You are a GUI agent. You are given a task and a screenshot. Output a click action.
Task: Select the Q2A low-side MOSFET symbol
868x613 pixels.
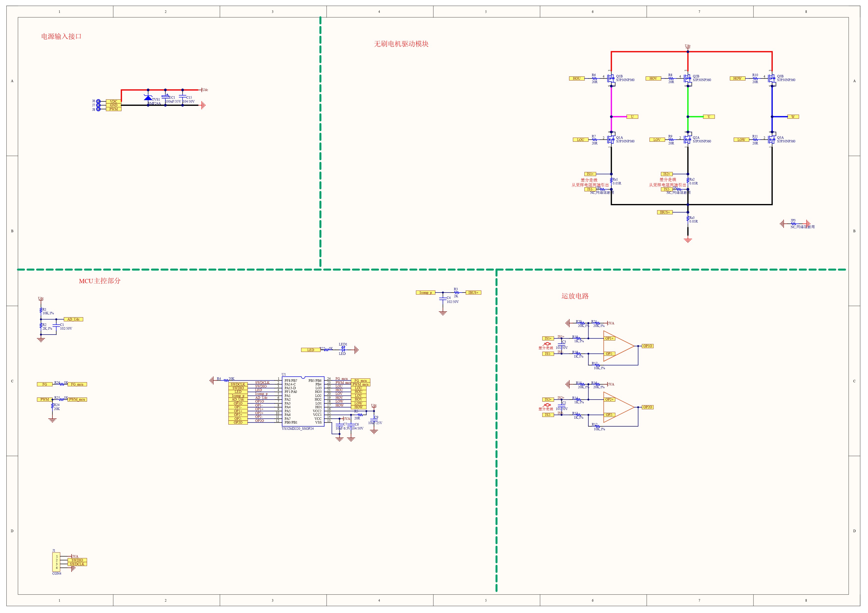(687, 140)
